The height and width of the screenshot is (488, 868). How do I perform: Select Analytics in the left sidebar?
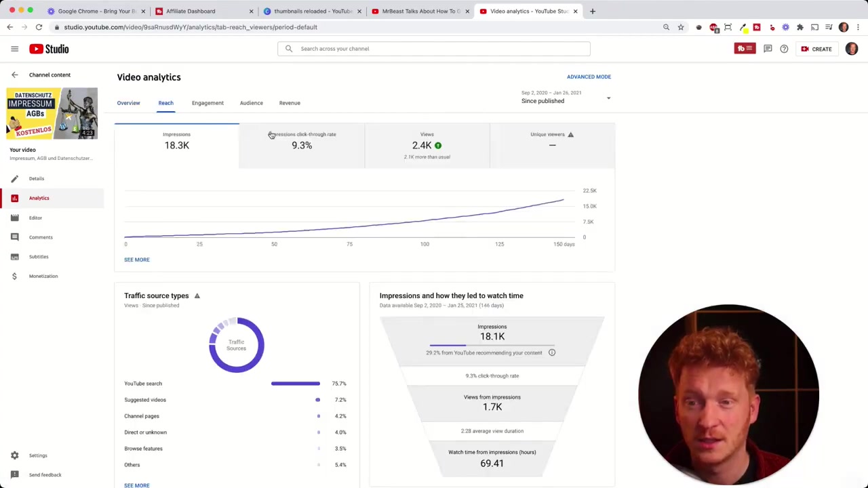click(52, 198)
